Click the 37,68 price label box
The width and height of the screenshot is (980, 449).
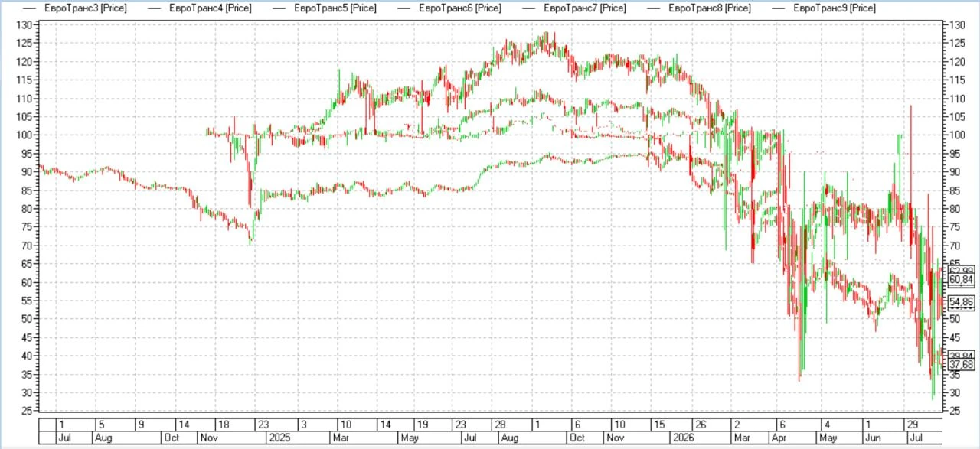pos(961,365)
